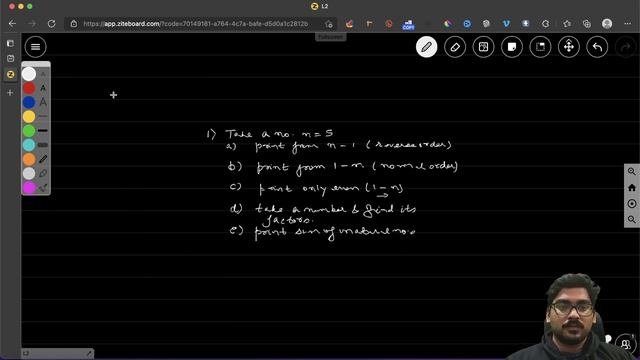Screen dimensions: 640x360
Task: Go back in browser history
Action: 12,24
